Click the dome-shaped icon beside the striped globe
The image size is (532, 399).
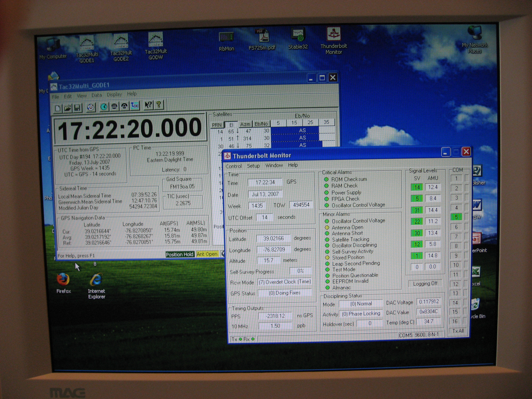point(124,106)
